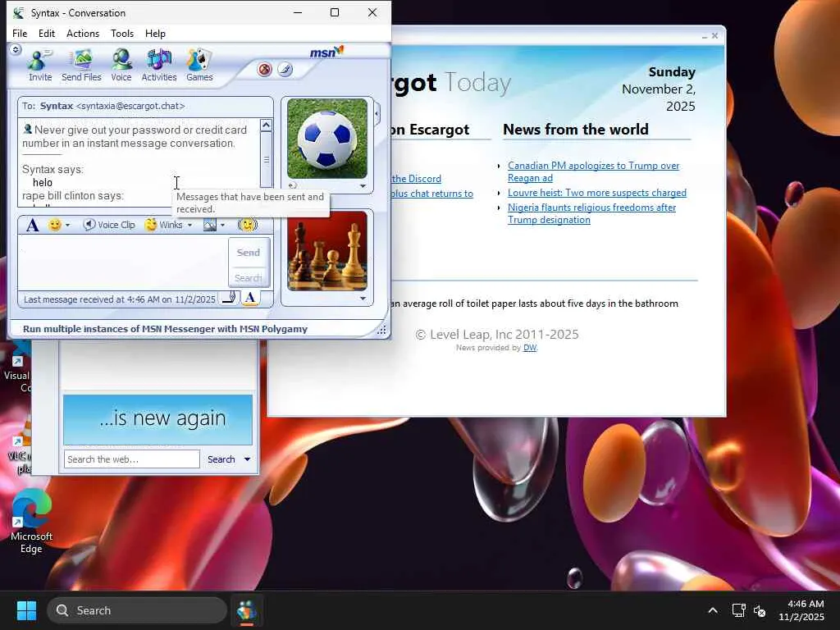This screenshot has width=840, height=630.
Task: Show hidden system tray icons chevron
Action: (x=713, y=610)
